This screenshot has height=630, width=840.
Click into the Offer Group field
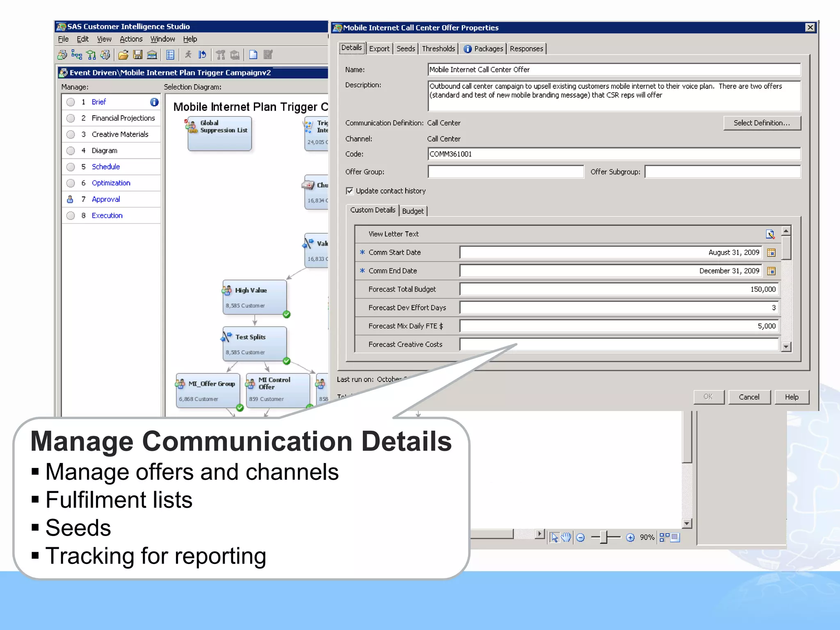coord(506,172)
